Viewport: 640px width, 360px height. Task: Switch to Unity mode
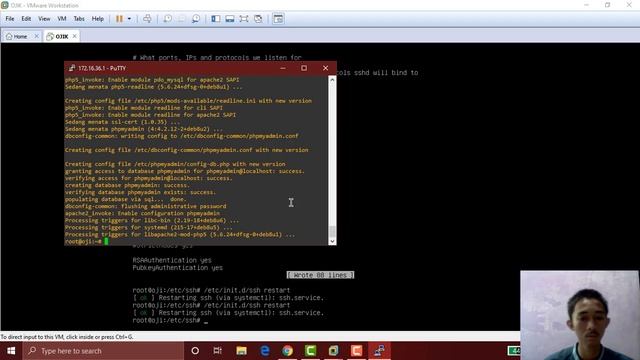(258, 19)
